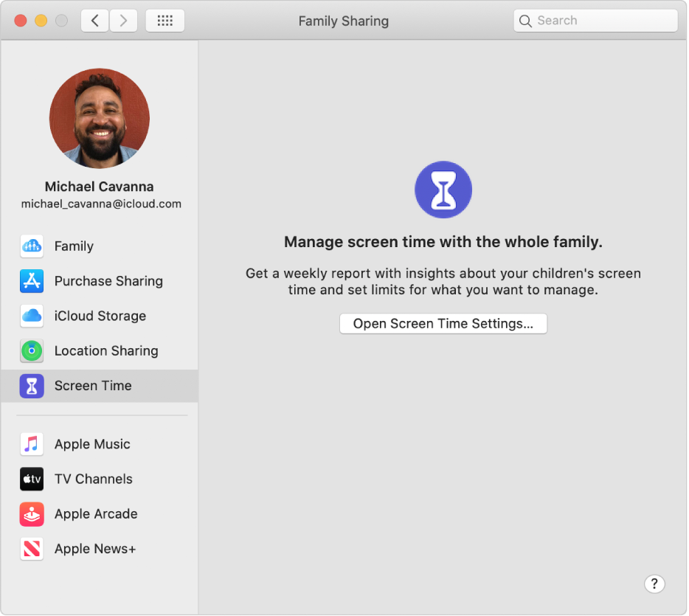The height and width of the screenshot is (616, 689).
Task: Close the window with the red button
Action: point(21,21)
